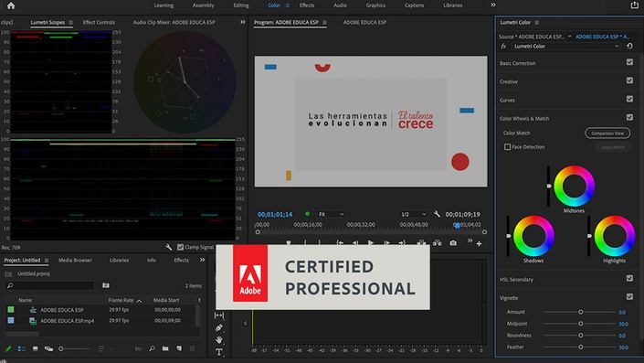Click the Shadows color wheel
The image size is (644, 363).
tap(533, 236)
